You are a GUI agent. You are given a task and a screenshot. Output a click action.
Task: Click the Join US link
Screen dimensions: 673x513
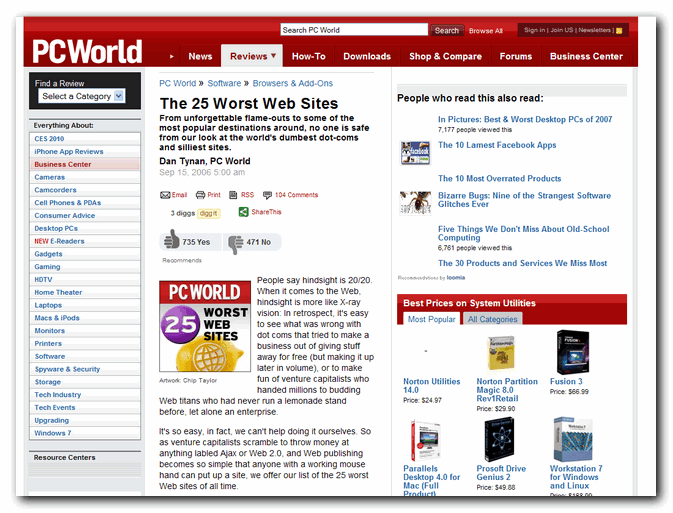(562, 30)
